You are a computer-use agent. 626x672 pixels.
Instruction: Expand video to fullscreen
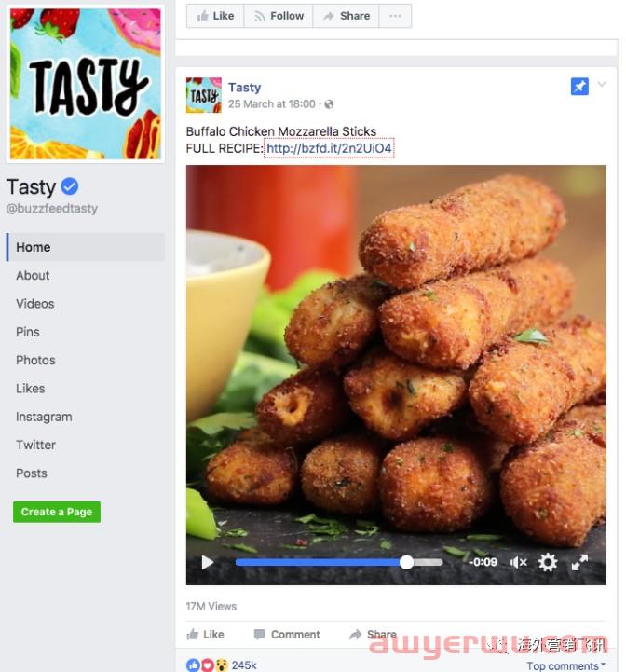click(579, 562)
